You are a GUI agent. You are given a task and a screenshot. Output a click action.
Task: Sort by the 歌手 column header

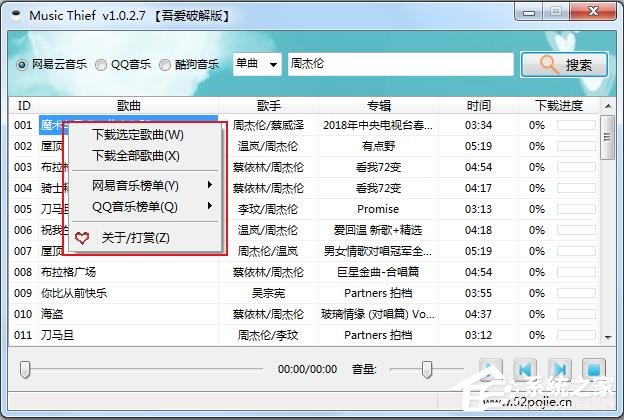point(269,106)
